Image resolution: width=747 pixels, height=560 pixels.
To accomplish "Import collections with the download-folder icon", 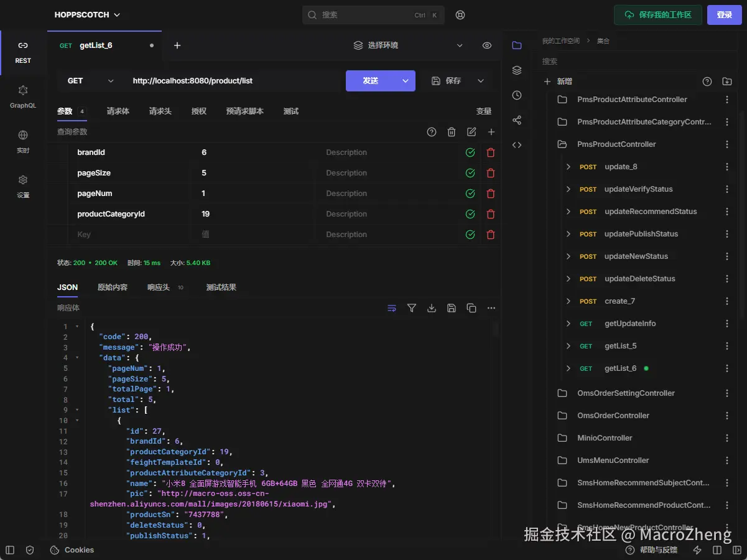I will [727, 82].
